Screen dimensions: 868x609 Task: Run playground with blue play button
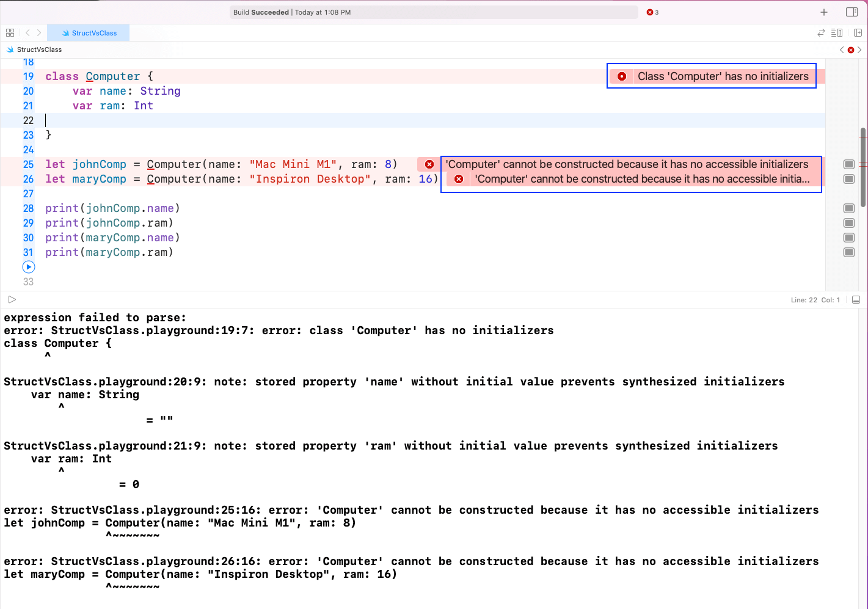(29, 267)
